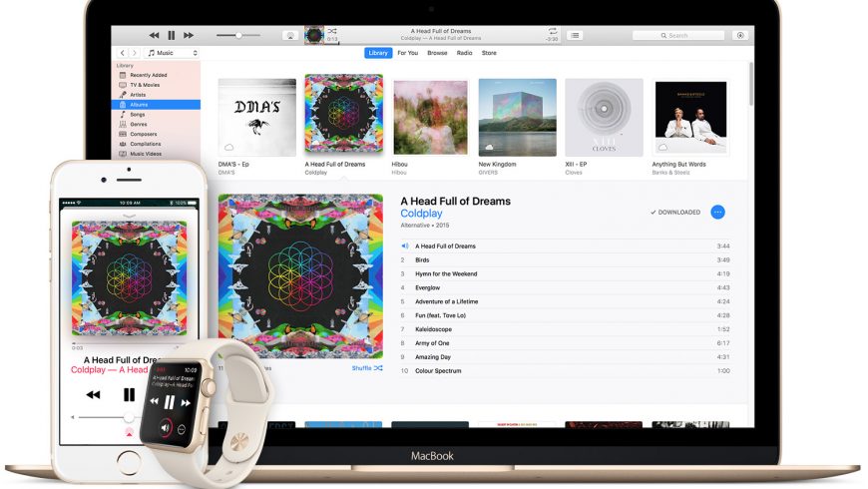Open the New Kingdom album cover
The height and width of the screenshot is (489, 868).
[517, 118]
